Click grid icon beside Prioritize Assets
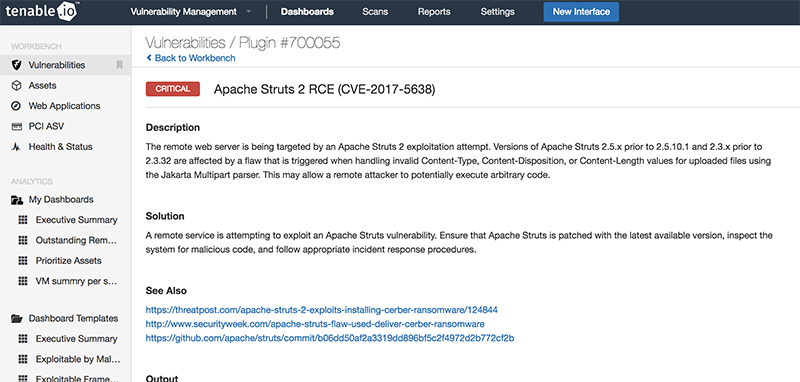800x382 pixels. [x=22, y=261]
